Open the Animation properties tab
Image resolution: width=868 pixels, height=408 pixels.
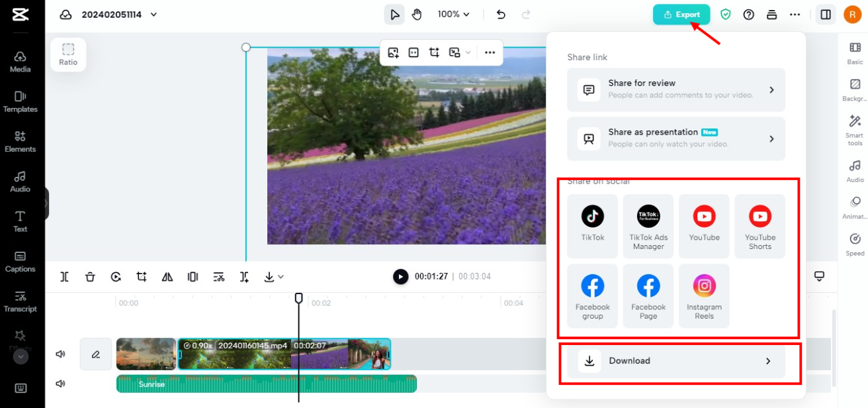(x=855, y=208)
